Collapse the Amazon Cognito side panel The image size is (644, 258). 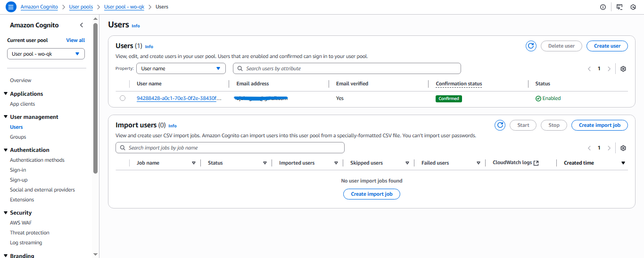(81, 25)
